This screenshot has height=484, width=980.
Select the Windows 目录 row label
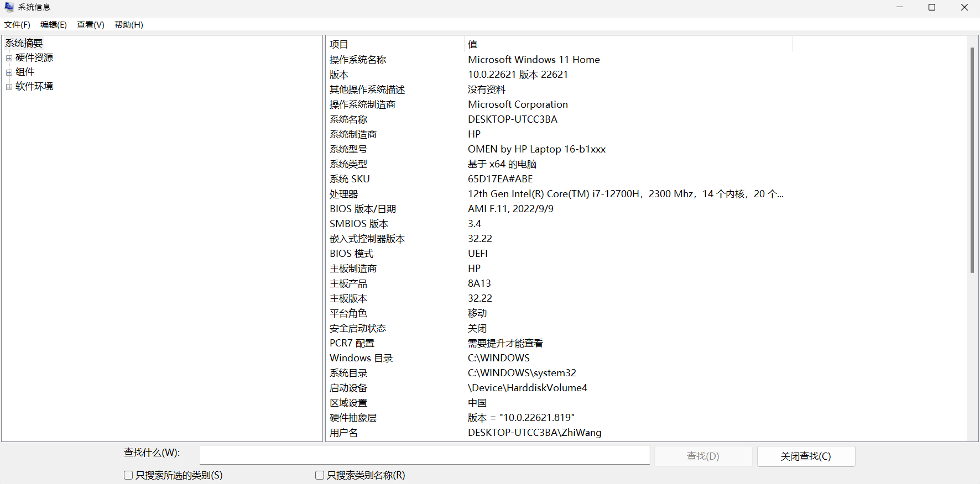point(361,358)
